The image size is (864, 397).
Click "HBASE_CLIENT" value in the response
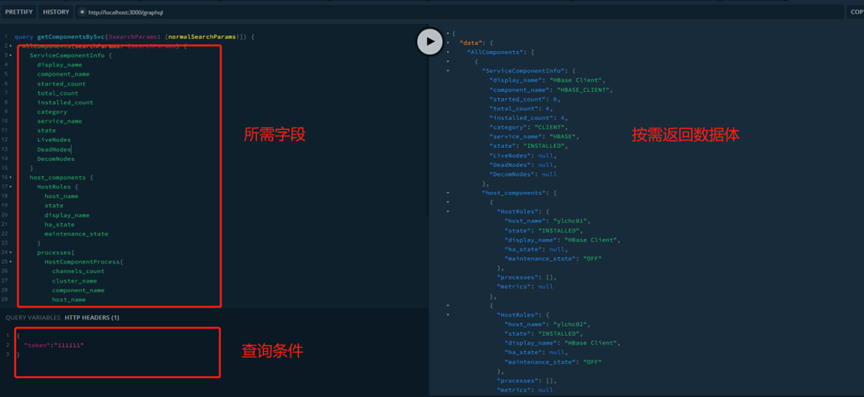tap(584, 89)
